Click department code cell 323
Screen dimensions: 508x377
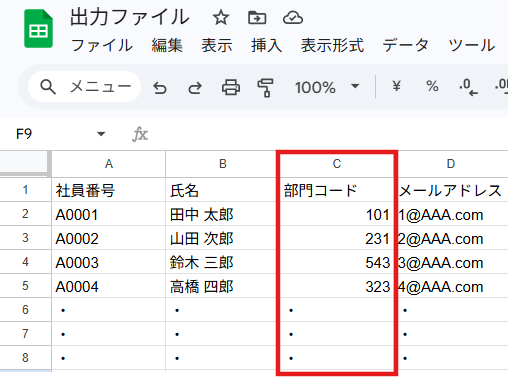(x=337, y=286)
